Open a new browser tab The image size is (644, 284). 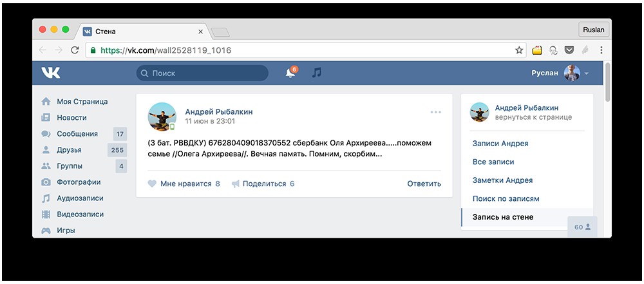pos(220,32)
